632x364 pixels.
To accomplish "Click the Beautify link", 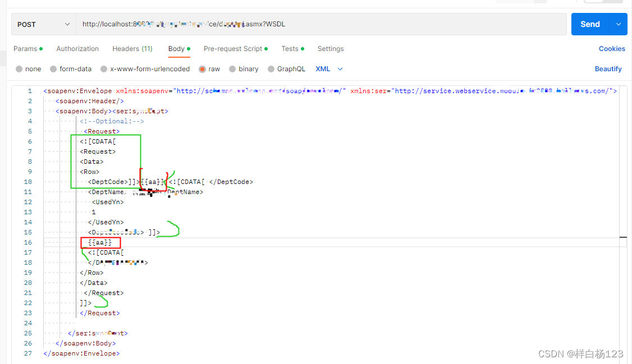I will 608,68.
